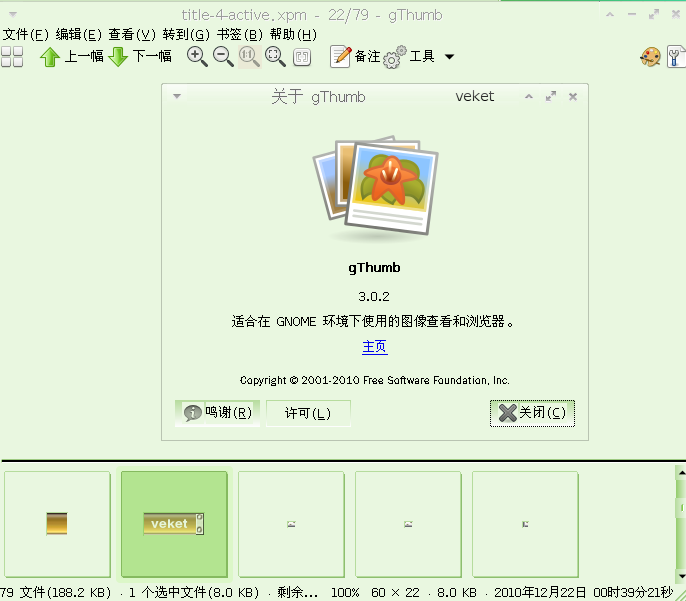The height and width of the screenshot is (601, 686).
Task: Maximize the About gThumb dialog
Action: click(x=551, y=96)
